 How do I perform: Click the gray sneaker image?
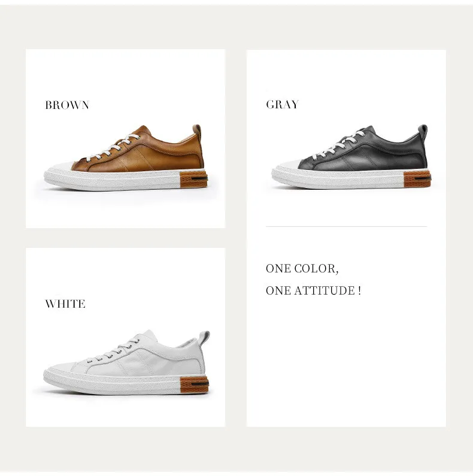point(351,157)
